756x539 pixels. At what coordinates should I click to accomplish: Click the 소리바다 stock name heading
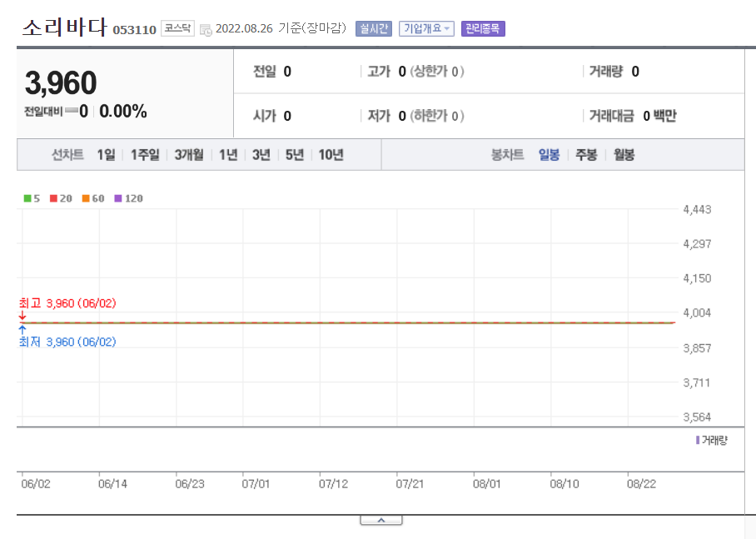[x=64, y=27]
